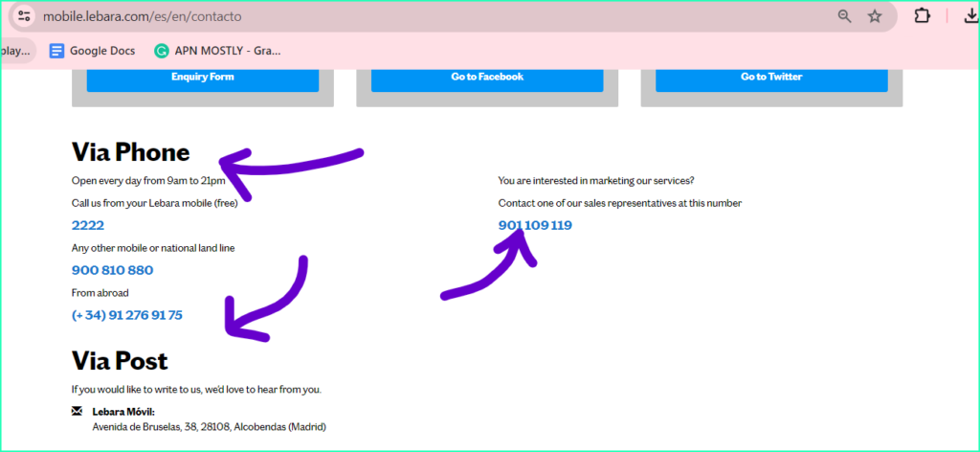Select 'Call us from your Lebara mobile (free)'

tap(154, 203)
